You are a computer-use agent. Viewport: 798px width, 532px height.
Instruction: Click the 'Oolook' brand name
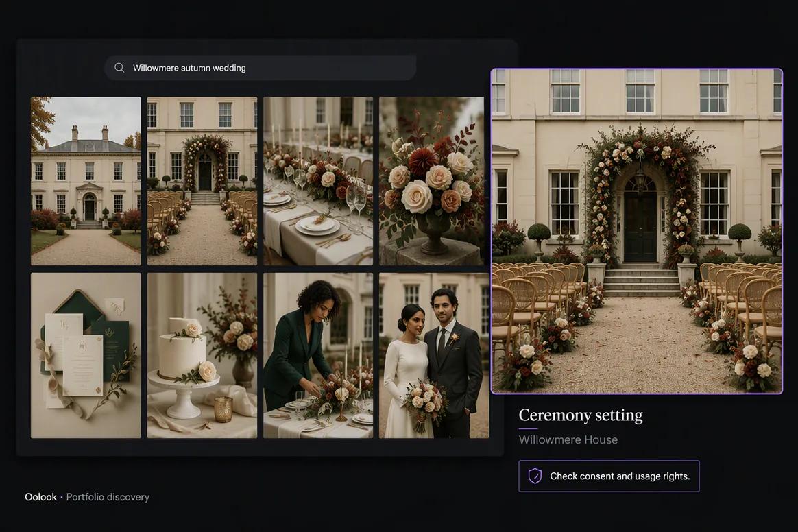[40, 497]
